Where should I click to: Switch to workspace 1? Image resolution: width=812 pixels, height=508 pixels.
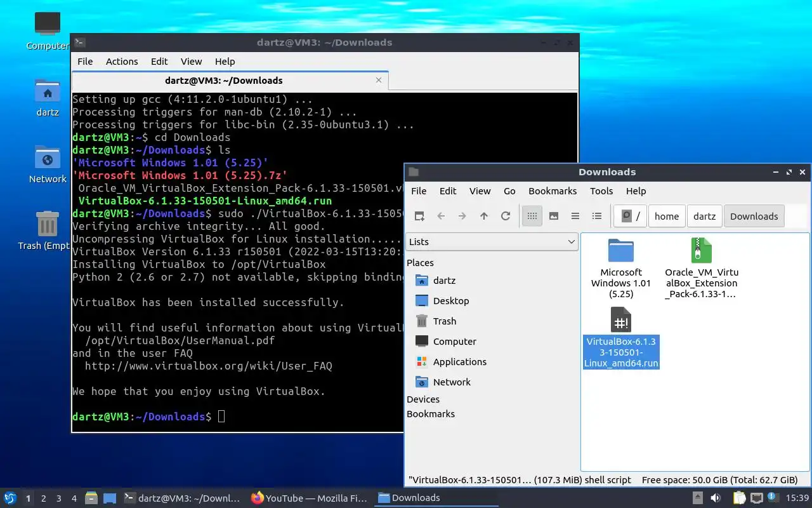click(x=28, y=498)
